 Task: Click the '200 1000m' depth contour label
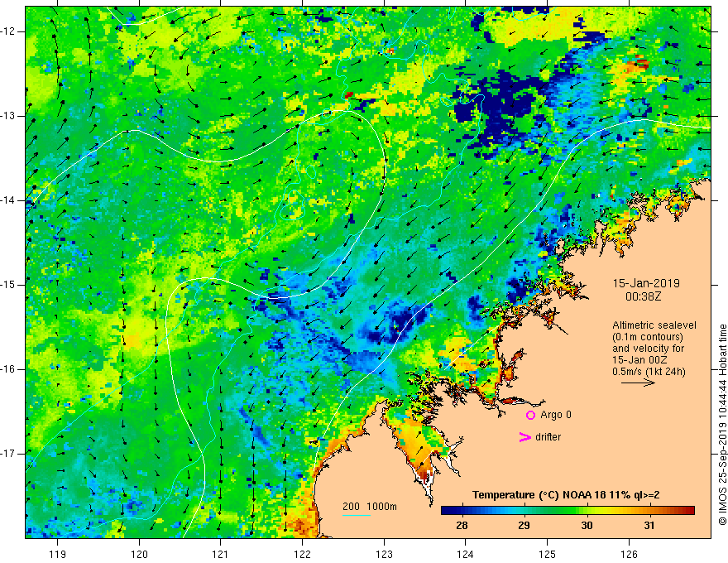[x=370, y=507]
